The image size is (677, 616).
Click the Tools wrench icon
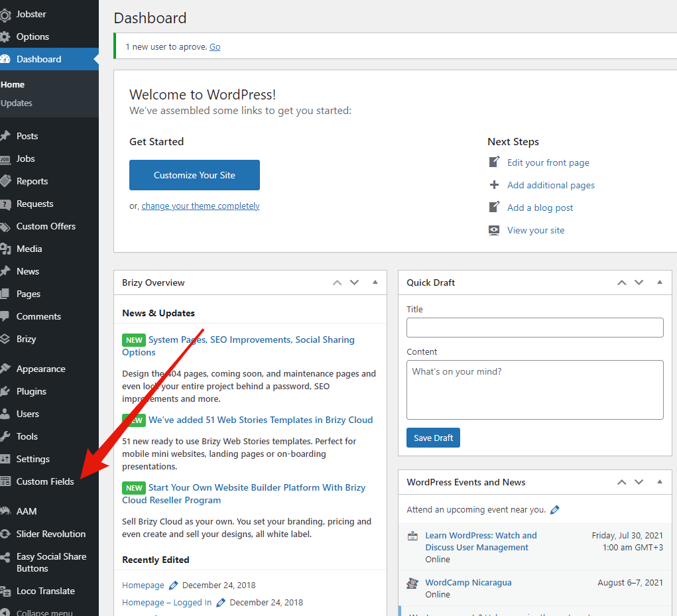[5, 436]
